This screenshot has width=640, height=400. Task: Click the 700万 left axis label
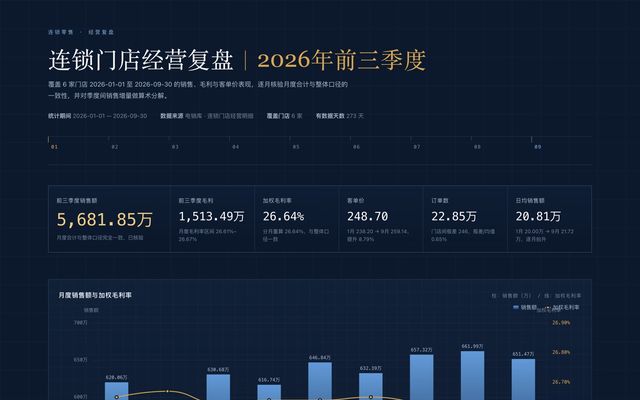[x=80, y=322]
